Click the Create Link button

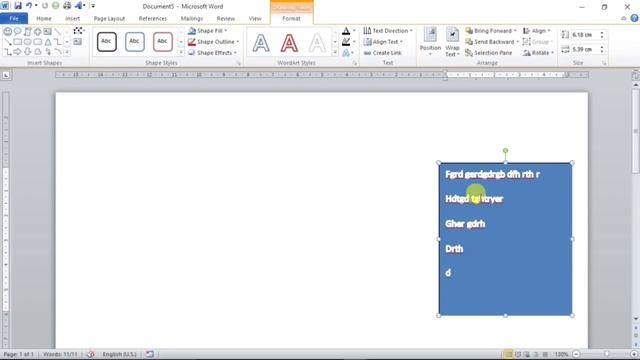tap(382, 53)
